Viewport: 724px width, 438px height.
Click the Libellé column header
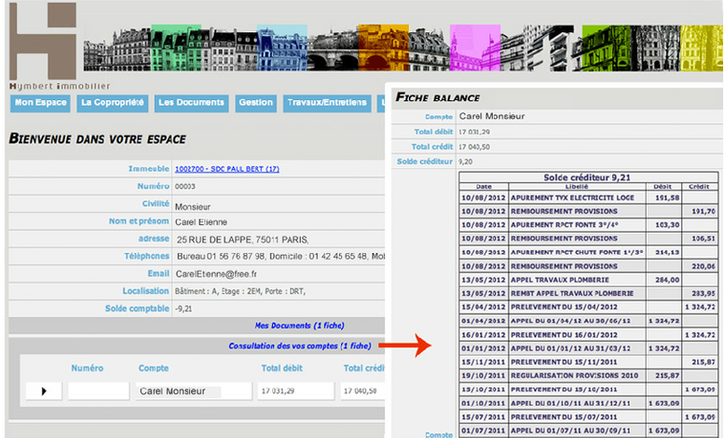coord(577,186)
